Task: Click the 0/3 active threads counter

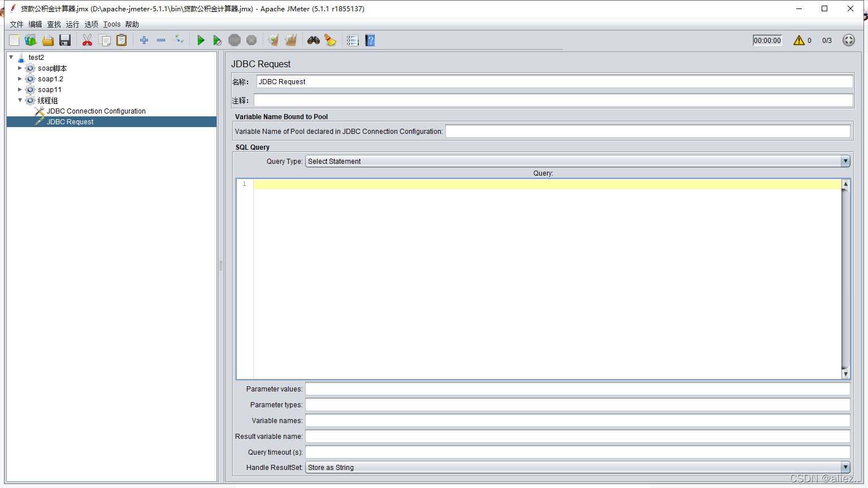Action: point(827,40)
